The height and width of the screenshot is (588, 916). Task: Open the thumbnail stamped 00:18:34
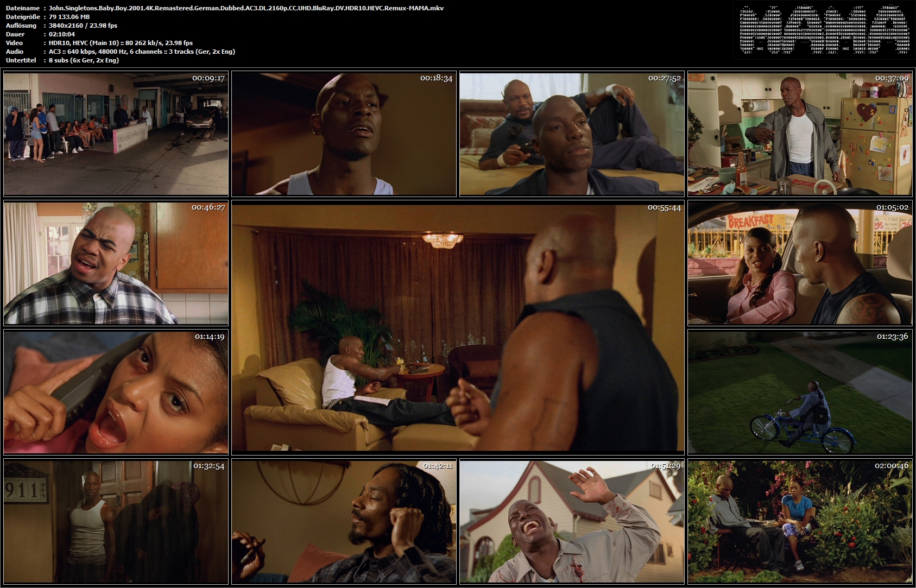344,134
